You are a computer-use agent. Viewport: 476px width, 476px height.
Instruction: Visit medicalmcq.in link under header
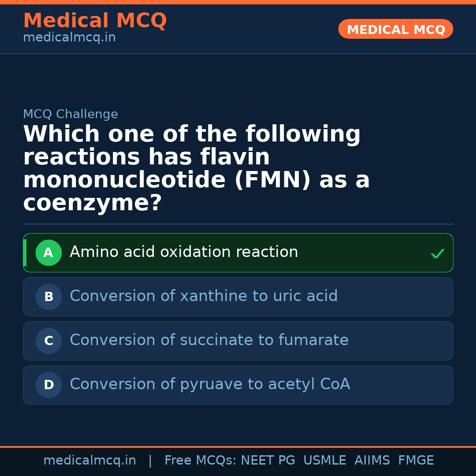point(69,38)
